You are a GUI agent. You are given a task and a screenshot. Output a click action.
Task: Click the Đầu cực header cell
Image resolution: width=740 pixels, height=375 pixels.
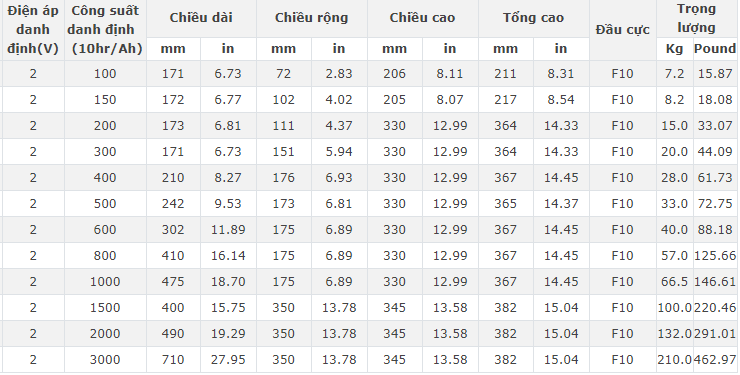(622, 30)
